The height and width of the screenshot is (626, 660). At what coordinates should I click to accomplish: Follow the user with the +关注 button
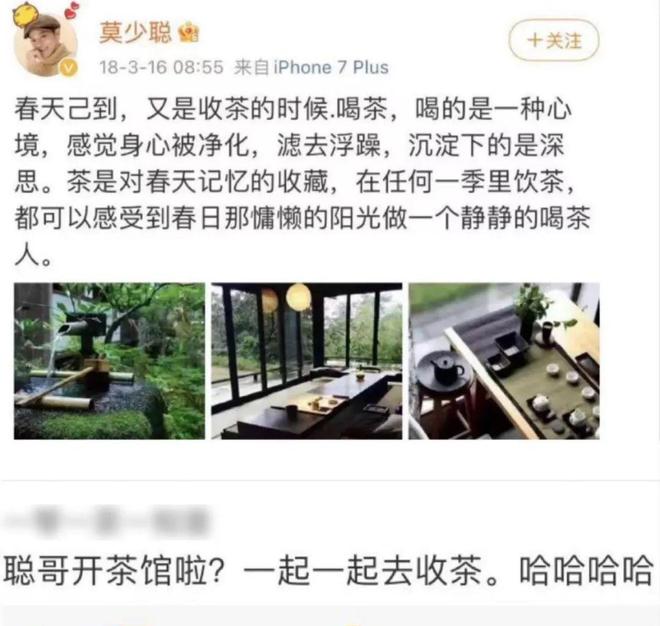[554, 40]
